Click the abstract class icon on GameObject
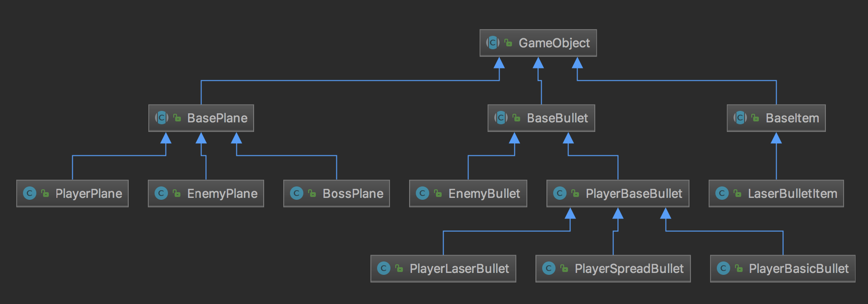The height and width of the screenshot is (304, 868). [x=492, y=43]
